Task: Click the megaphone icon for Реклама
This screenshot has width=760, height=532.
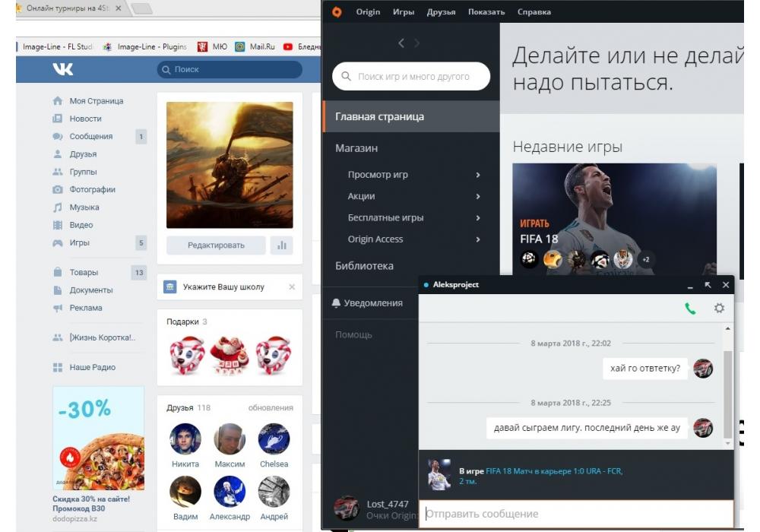Action: click(58, 308)
